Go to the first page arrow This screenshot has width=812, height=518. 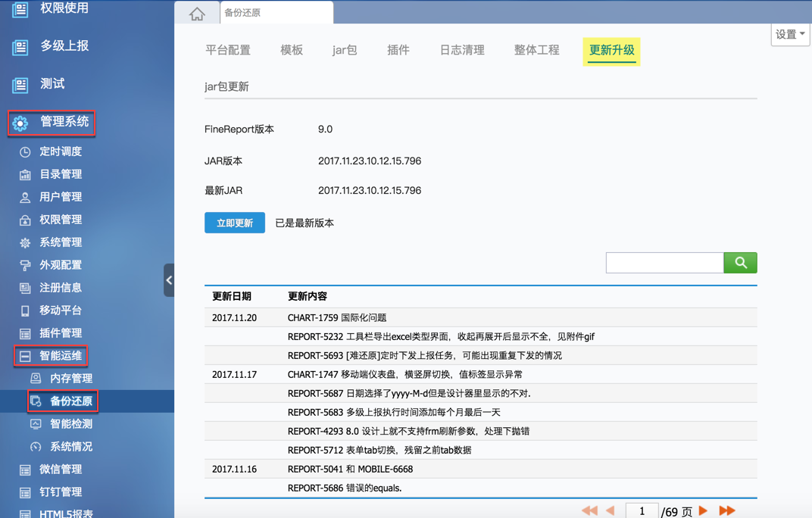point(589,510)
